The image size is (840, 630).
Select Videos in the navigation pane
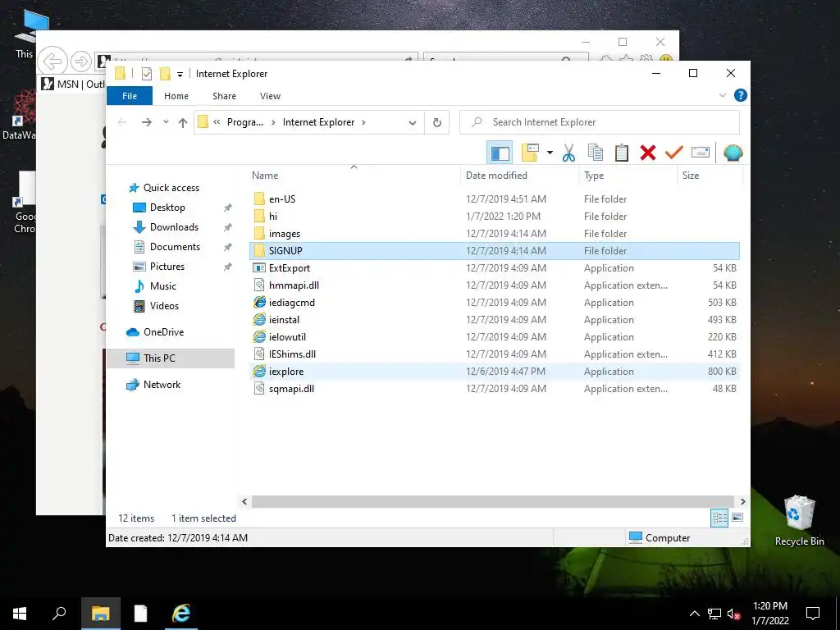coord(164,306)
